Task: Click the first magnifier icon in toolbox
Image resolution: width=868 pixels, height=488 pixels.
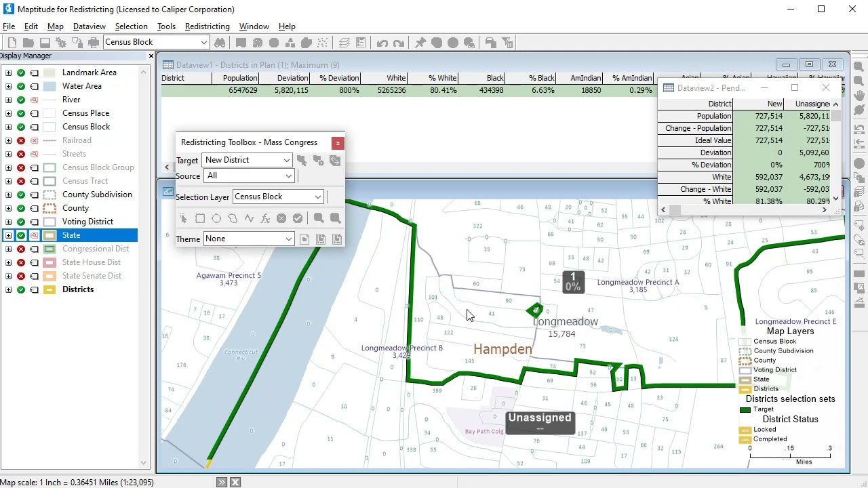Action: pyautogui.click(x=319, y=218)
